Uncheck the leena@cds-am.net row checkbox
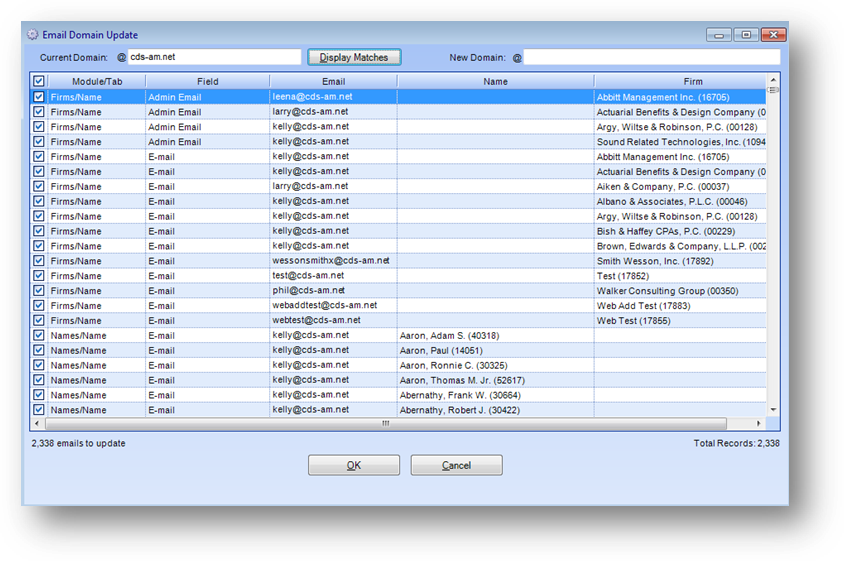 [x=39, y=97]
